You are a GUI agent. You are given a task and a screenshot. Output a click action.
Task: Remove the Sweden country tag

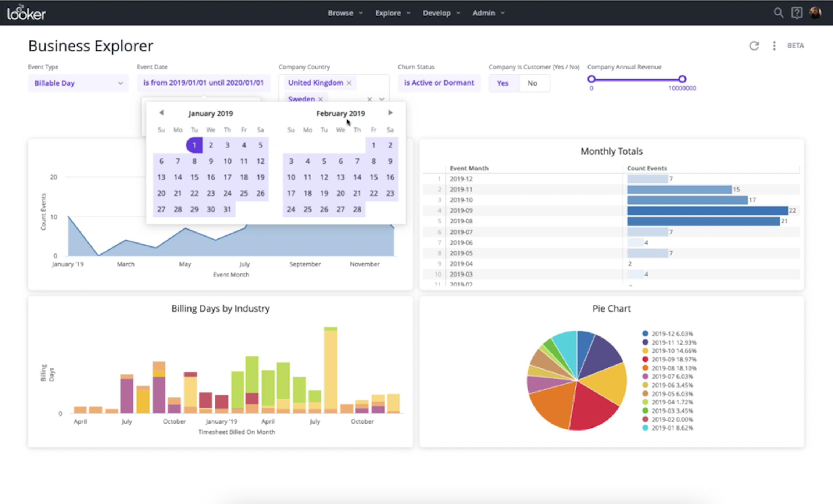[x=321, y=99]
